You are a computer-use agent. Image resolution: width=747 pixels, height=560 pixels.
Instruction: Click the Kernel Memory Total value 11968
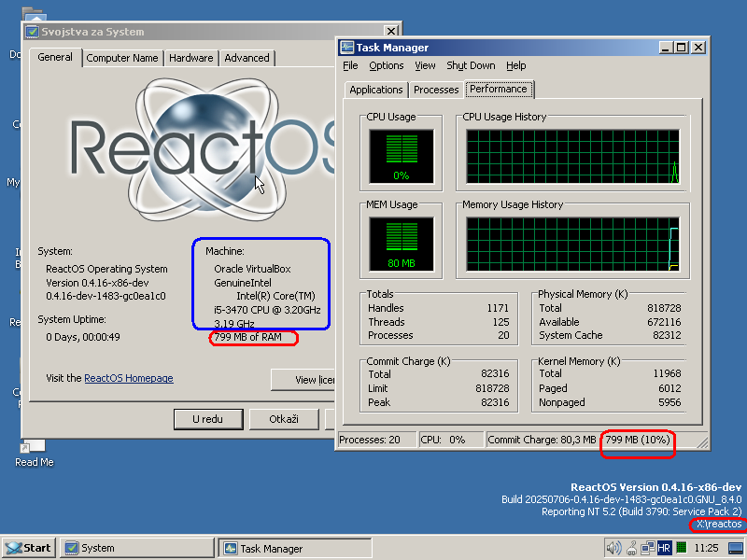pos(667,374)
